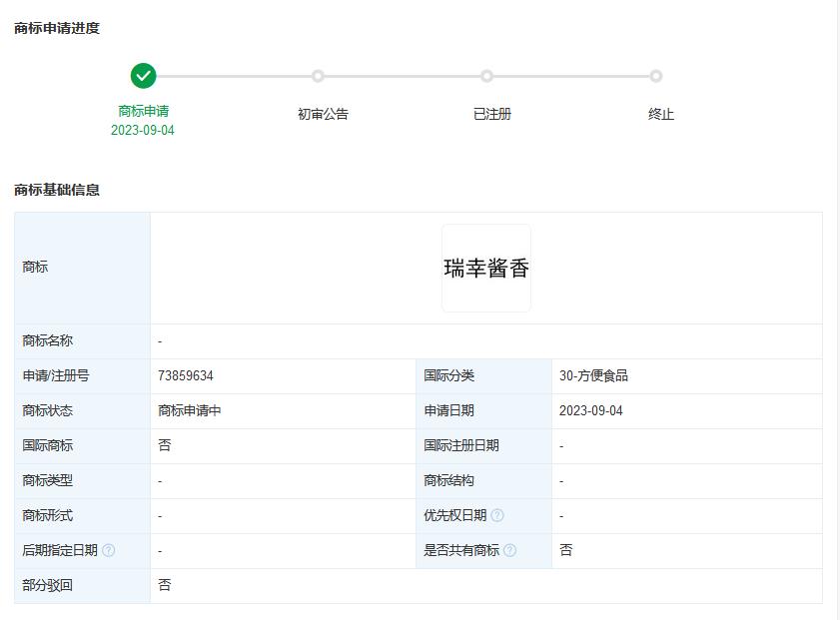Open help icon next to 后期指定日期

tap(109, 550)
